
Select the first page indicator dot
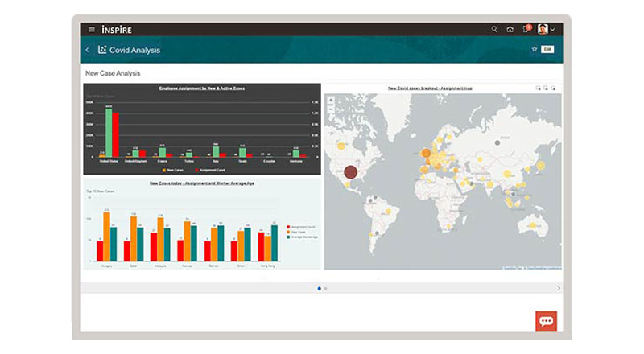coord(319,288)
